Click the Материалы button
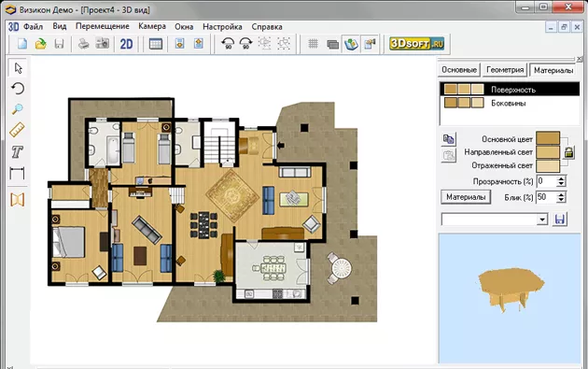The image size is (588, 369). click(x=466, y=197)
